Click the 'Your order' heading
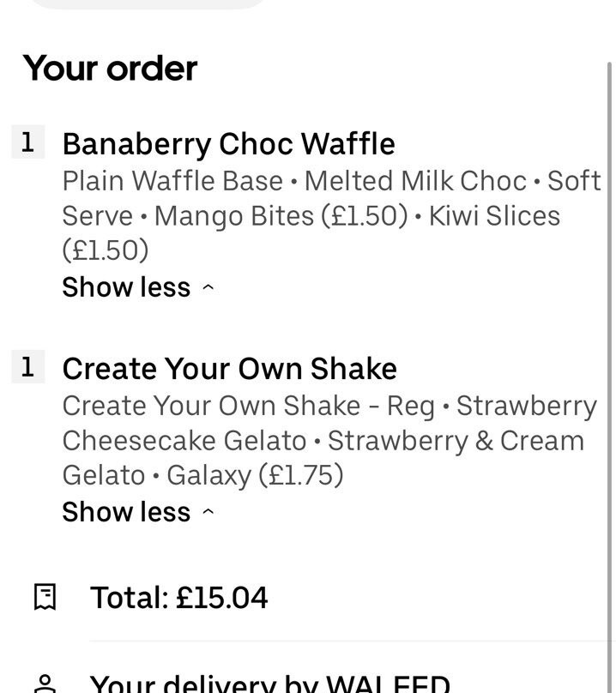 pyautogui.click(x=110, y=68)
